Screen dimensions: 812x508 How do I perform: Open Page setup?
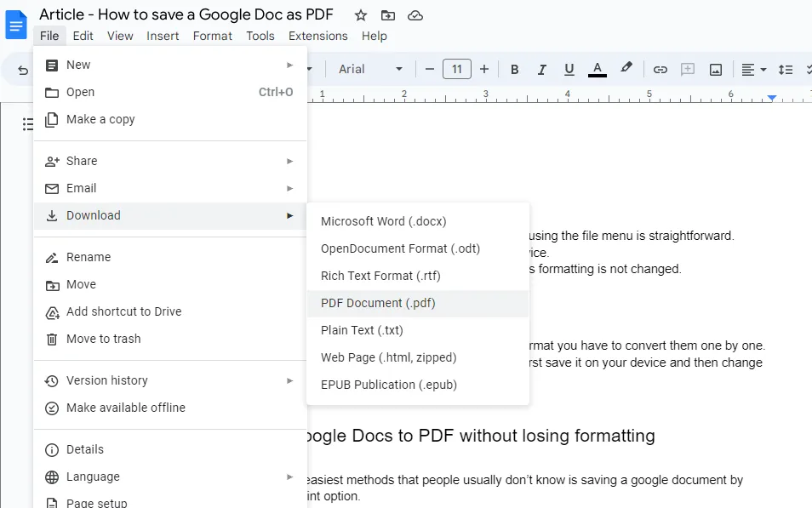click(170, 501)
